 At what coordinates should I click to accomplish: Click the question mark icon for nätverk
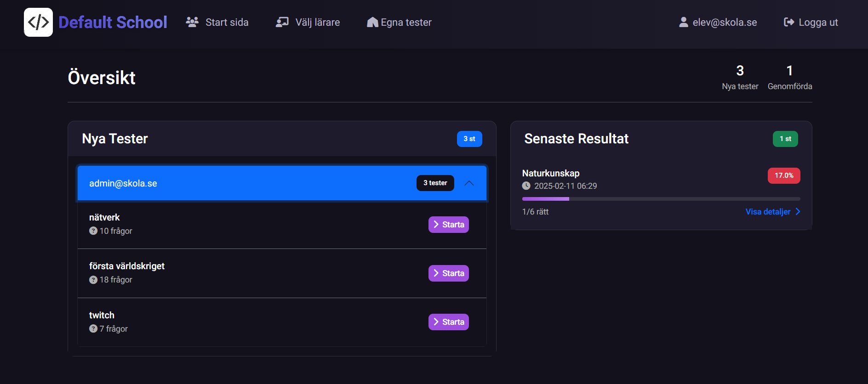click(93, 231)
